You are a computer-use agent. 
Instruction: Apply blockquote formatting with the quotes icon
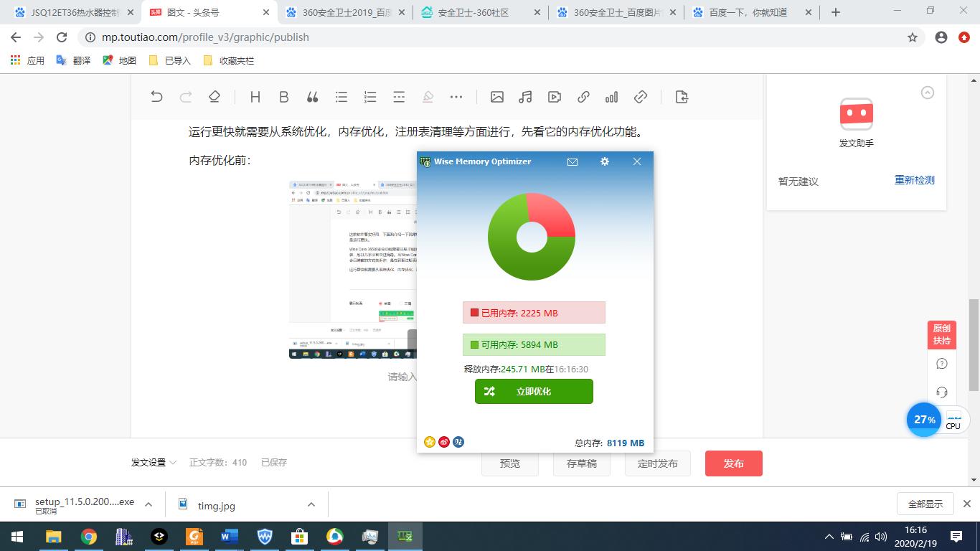312,96
